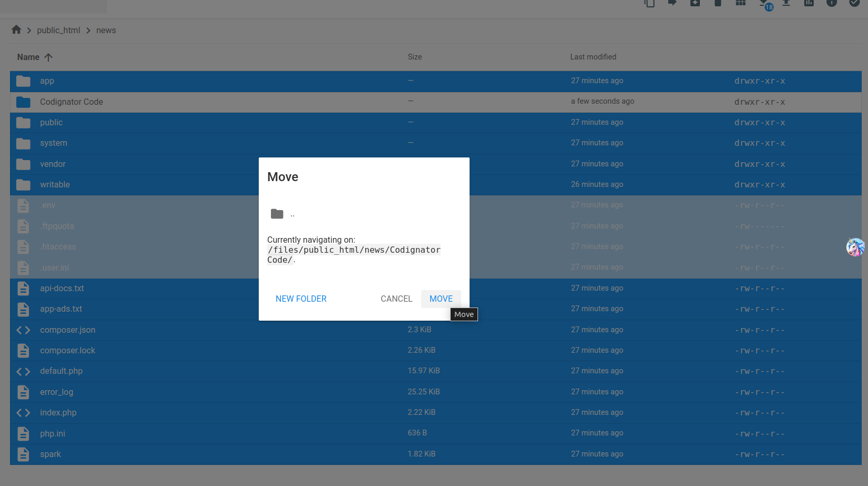
Task: Click the unicorn floating icon at right edge
Action: point(855,247)
